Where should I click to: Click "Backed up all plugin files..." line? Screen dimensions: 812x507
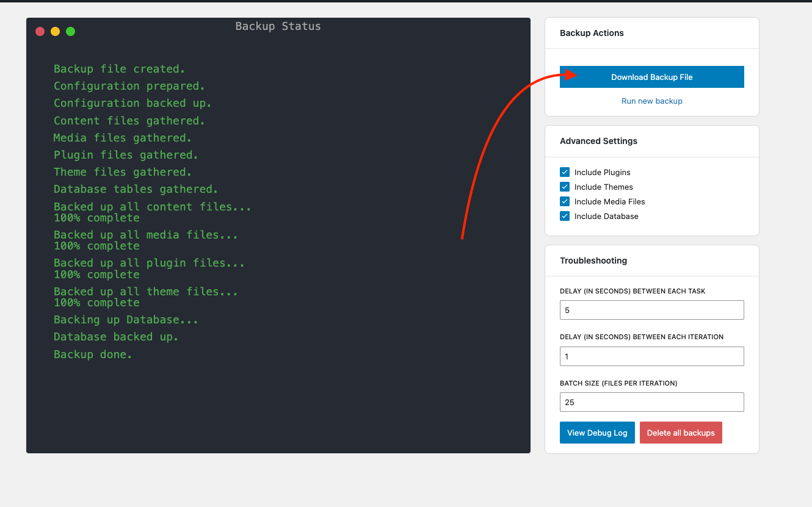click(149, 263)
